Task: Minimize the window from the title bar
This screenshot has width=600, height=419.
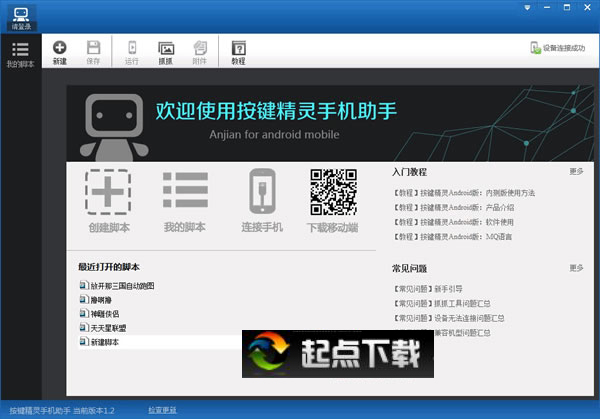Action: click(x=547, y=7)
